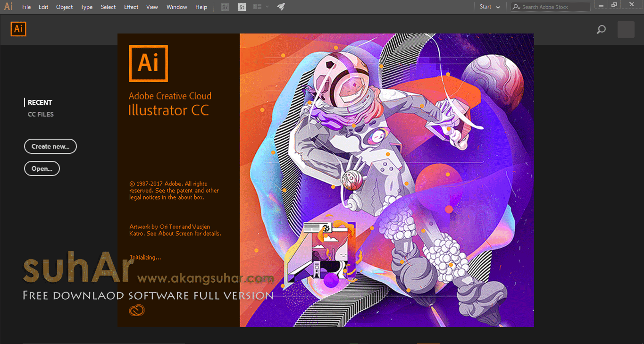644x344 pixels.
Task: Click the "Illustrator CC" title text
Action: pos(168,110)
